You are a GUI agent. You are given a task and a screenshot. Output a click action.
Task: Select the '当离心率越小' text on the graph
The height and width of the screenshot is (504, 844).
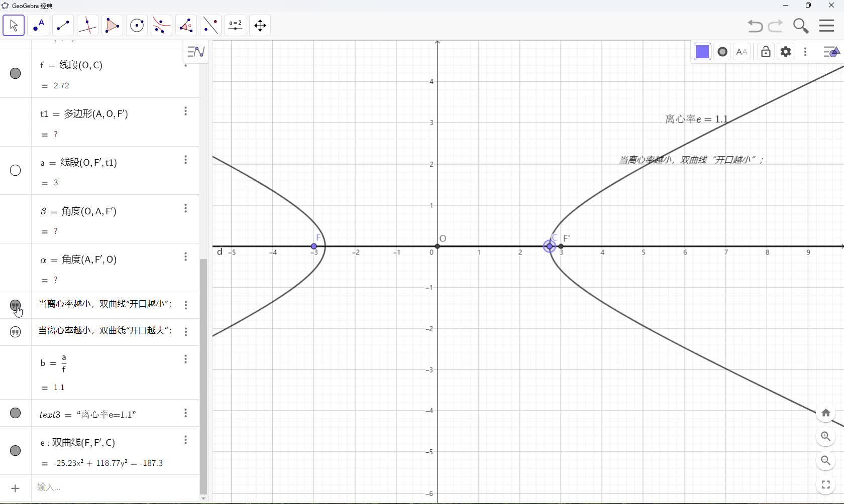[x=691, y=160]
